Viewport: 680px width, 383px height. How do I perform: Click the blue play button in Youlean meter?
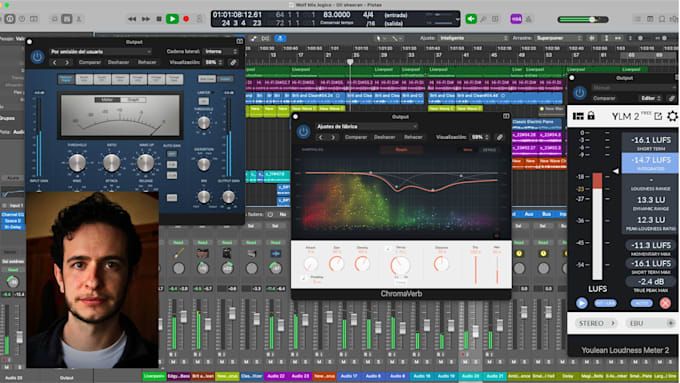tap(581, 303)
